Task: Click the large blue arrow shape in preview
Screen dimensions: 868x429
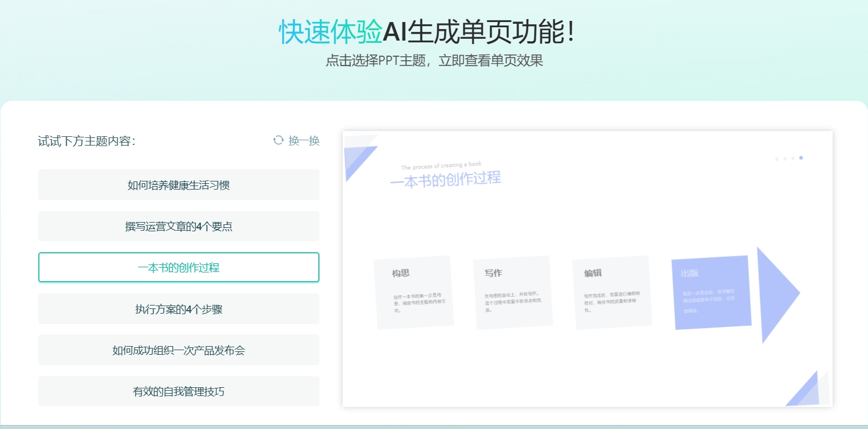Action: tap(778, 295)
